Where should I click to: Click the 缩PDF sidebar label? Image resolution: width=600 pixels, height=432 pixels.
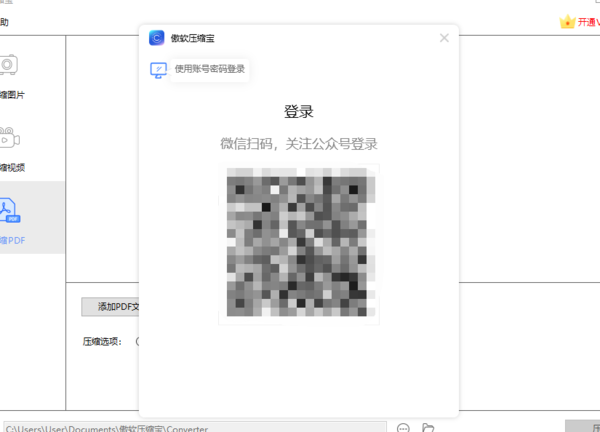point(13,240)
